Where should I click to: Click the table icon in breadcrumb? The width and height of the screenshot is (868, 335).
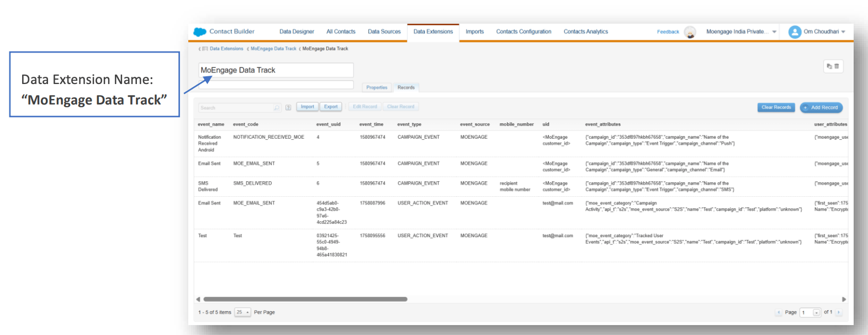tap(205, 49)
